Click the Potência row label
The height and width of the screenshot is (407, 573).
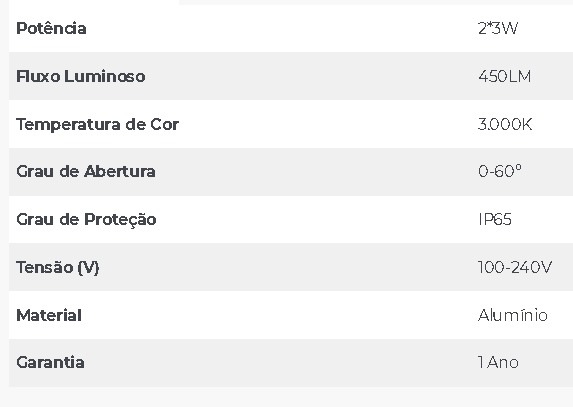51,28
